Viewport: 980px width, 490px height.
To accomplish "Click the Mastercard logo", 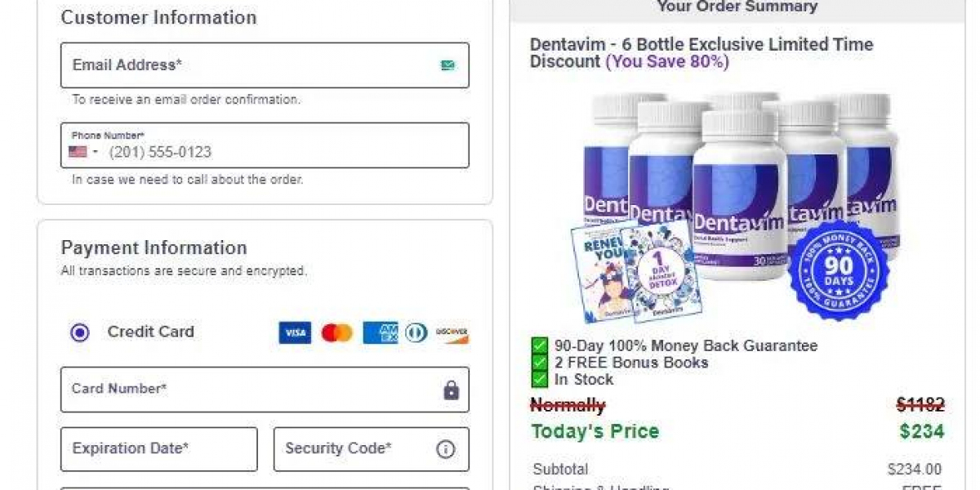I will pos(336,332).
